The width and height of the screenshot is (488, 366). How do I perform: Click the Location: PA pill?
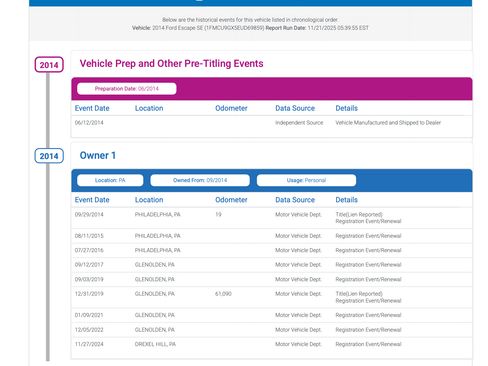tap(110, 180)
